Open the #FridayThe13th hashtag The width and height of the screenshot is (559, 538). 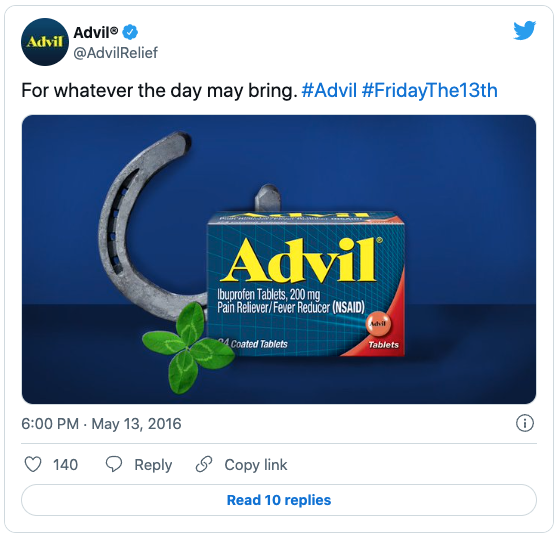point(430,90)
